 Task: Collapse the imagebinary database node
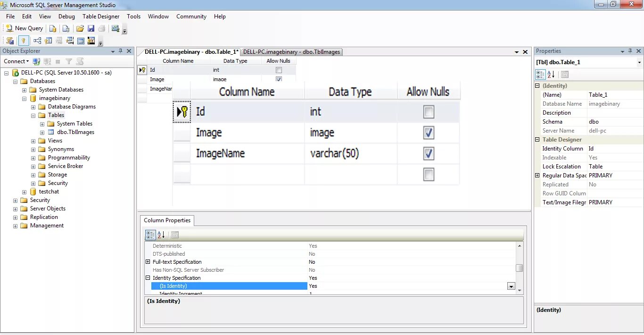pos(24,98)
